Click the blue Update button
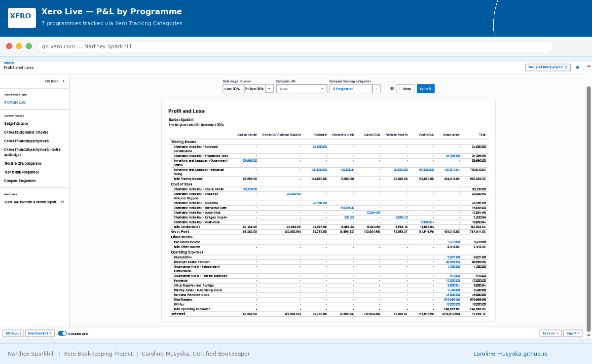The image size is (592, 364). [x=426, y=89]
